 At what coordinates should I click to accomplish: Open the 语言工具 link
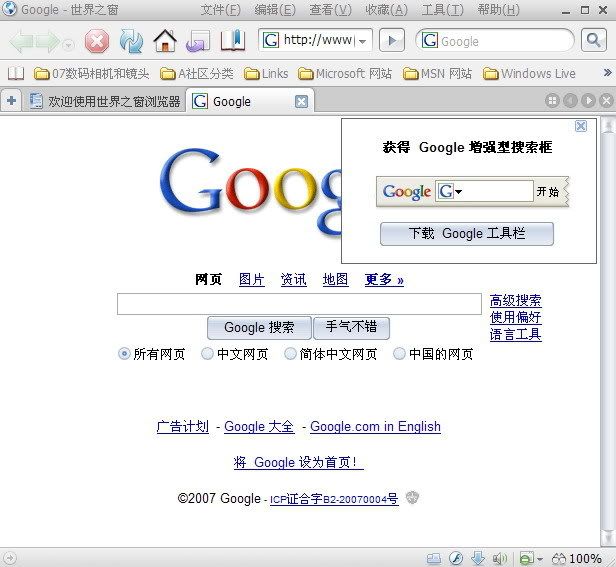tap(515, 334)
